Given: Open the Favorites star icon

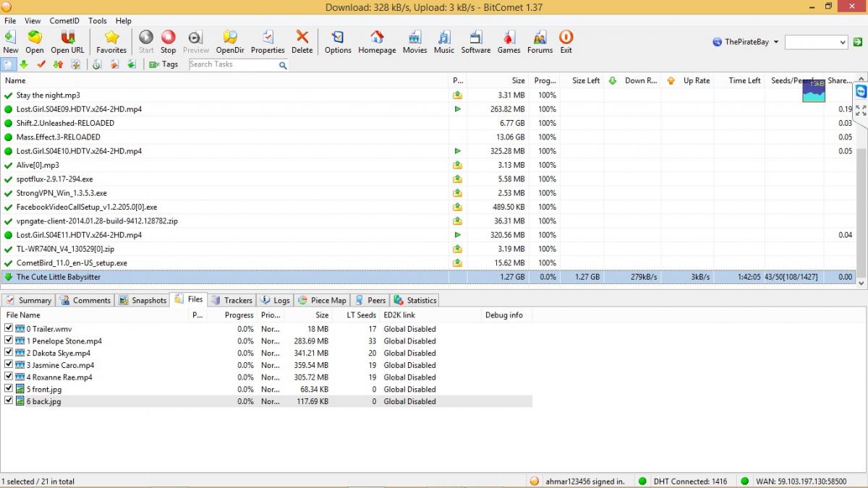Looking at the screenshot, I should 111,42.
